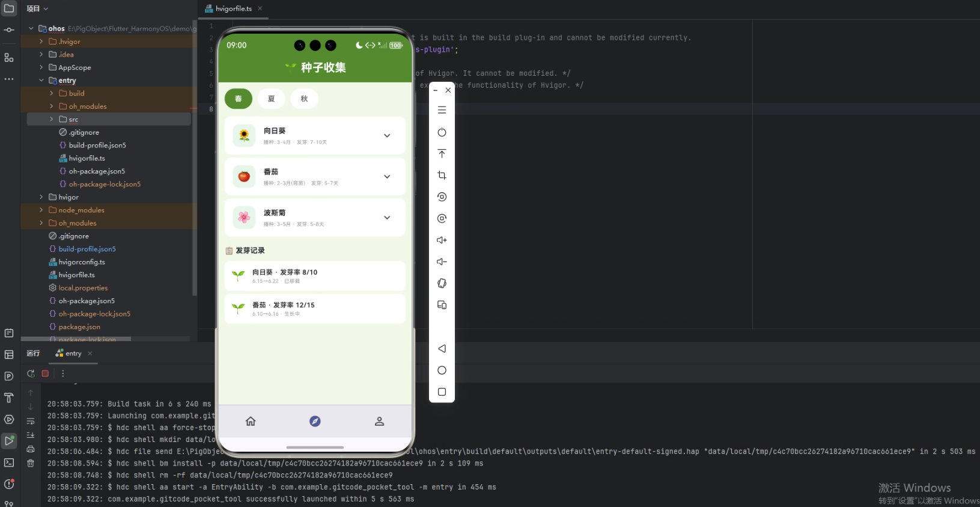
Task: Select the 春 season filter chip
Action: pyautogui.click(x=239, y=99)
